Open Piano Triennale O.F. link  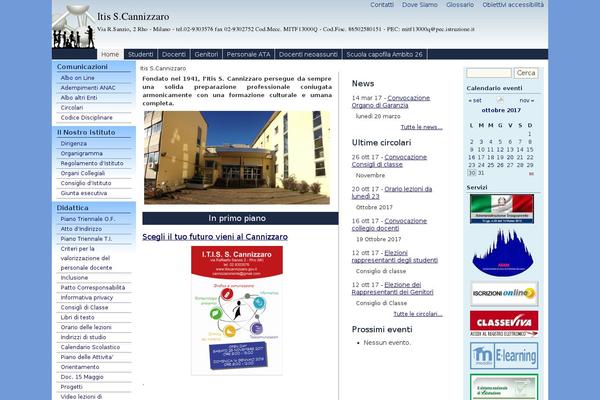[x=88, y=219]
